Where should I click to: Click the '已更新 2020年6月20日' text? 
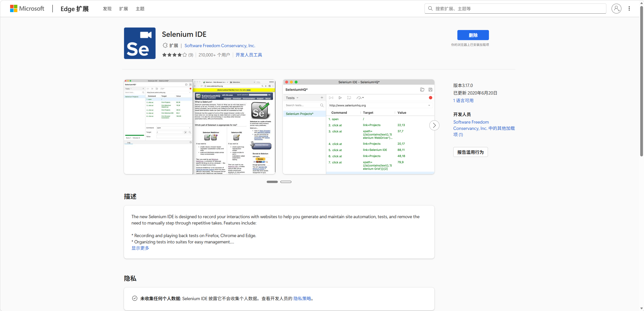tap(475, 93)
